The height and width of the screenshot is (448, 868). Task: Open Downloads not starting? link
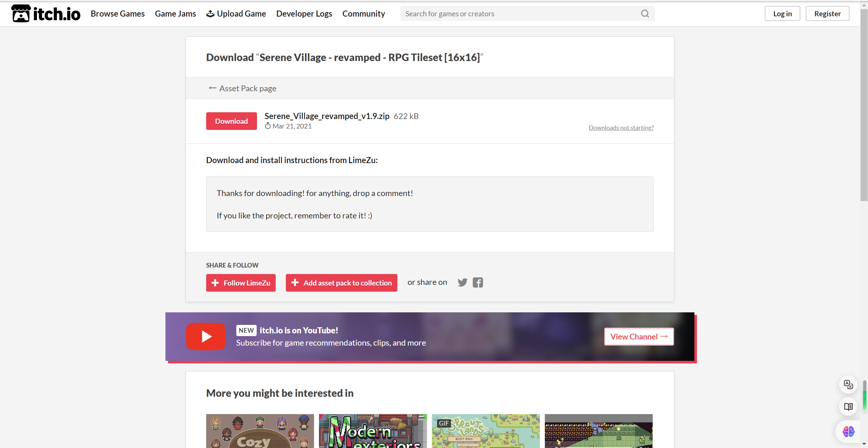(621, 128)
